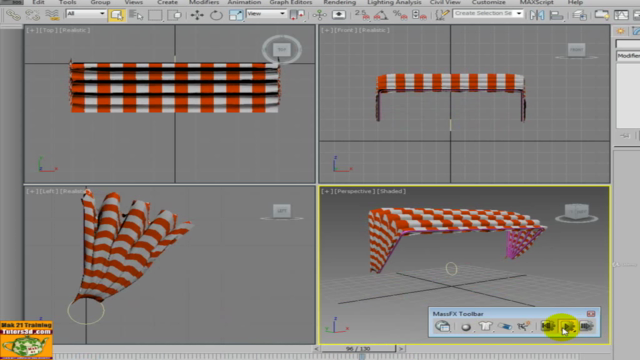
Task: Click the Unlink Selection icon
Action: [x=33, y=16]
